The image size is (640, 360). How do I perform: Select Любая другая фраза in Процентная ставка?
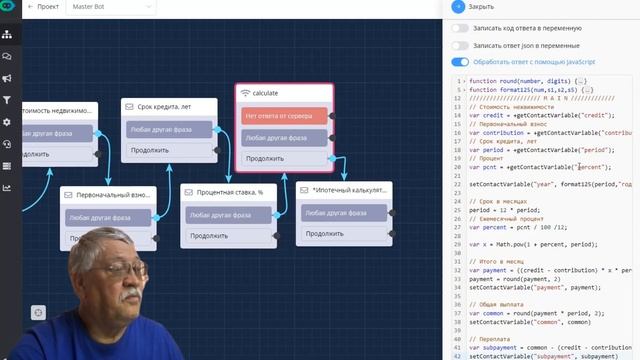coord(228,215)
